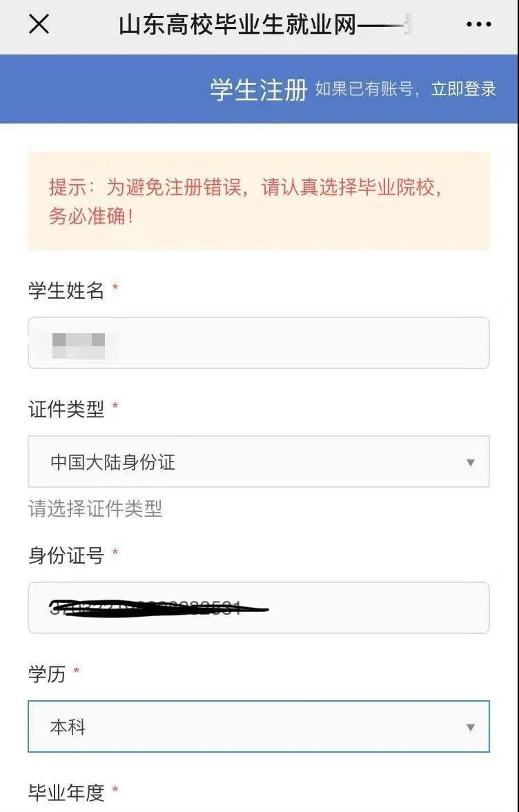The width and height of the screenshot is (519, 812).
Task: Click the 身份证号 field label
Action: (x=66, y=555)
